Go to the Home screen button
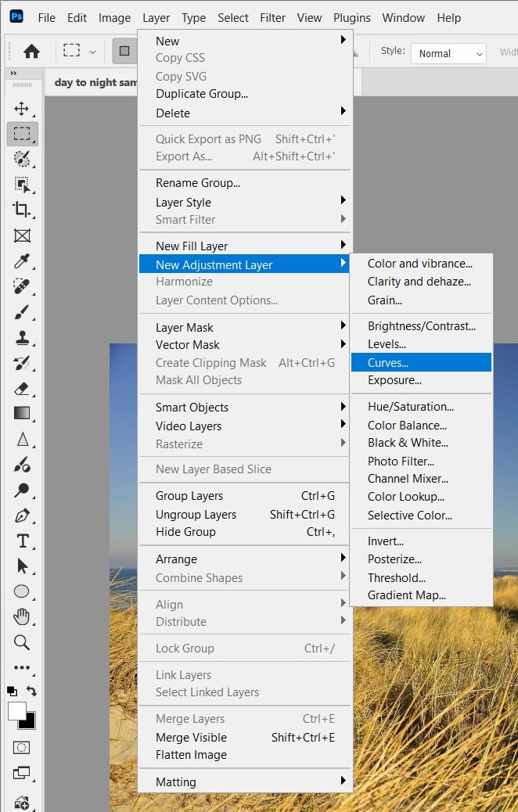The image size is (518, 812). (x=31, y=52)
